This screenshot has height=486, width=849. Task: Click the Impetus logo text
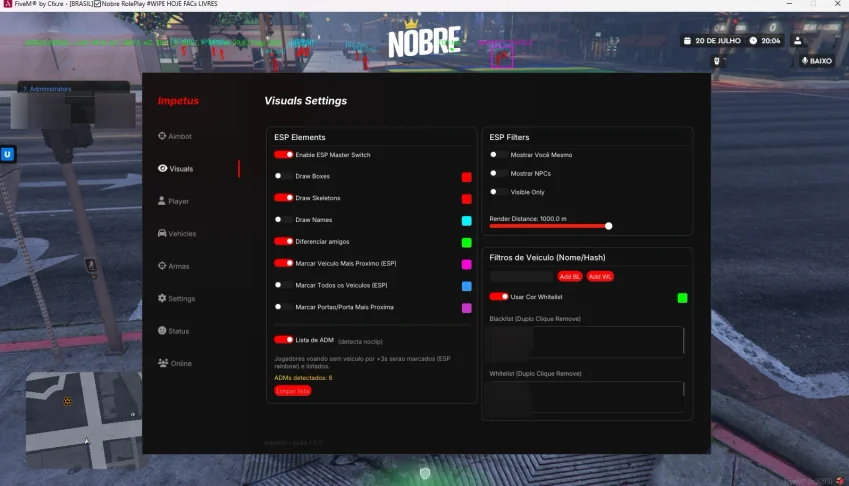178,101
